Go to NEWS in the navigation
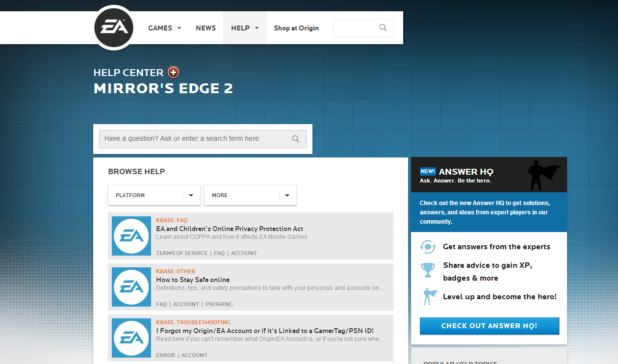 click(206, 28)
